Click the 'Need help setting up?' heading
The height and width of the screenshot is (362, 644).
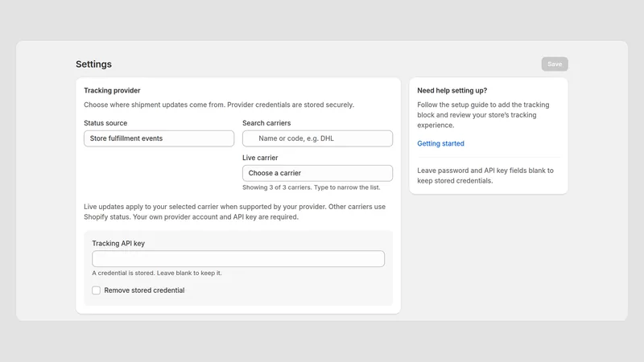(452, 90)
